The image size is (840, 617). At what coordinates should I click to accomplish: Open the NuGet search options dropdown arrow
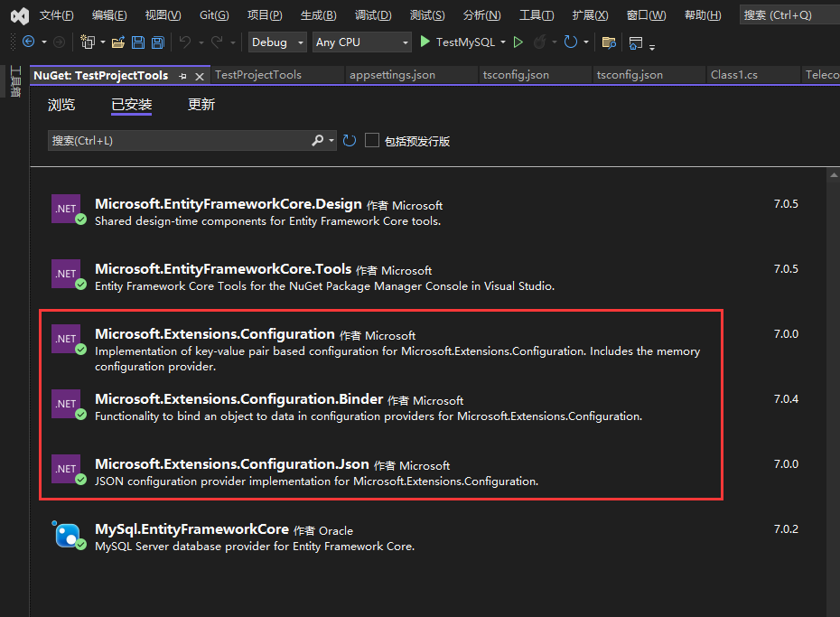(x=331, y=140)
